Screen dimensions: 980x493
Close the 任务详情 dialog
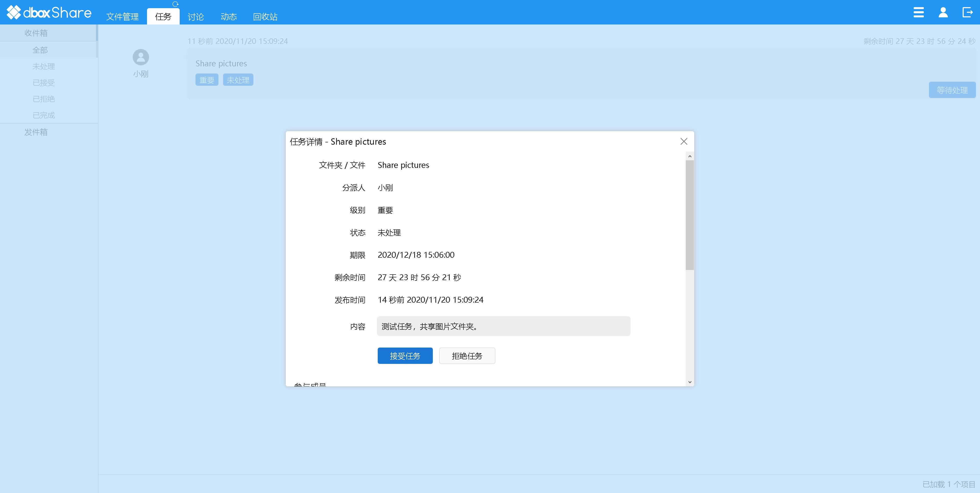click(x=684, y=142)
